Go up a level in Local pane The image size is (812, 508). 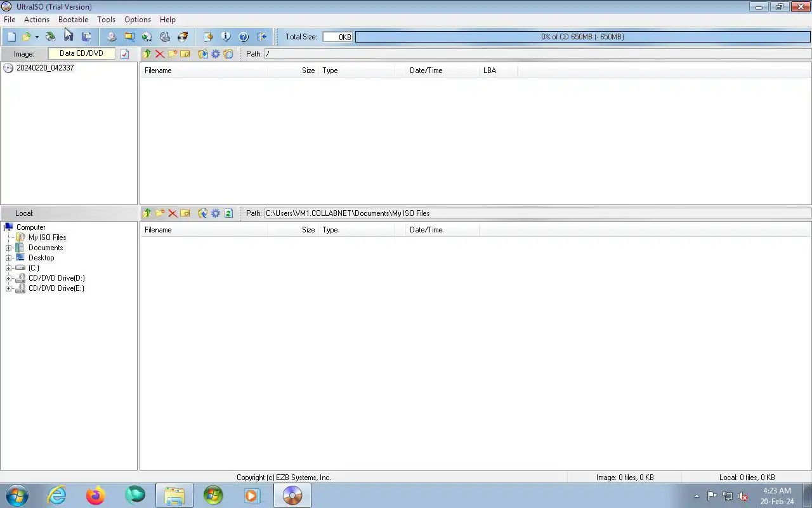[147, 213]
